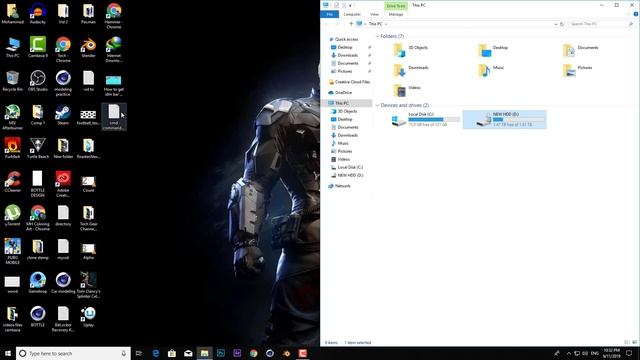Refresh the This PC address bar

click(x=562, y=24)
